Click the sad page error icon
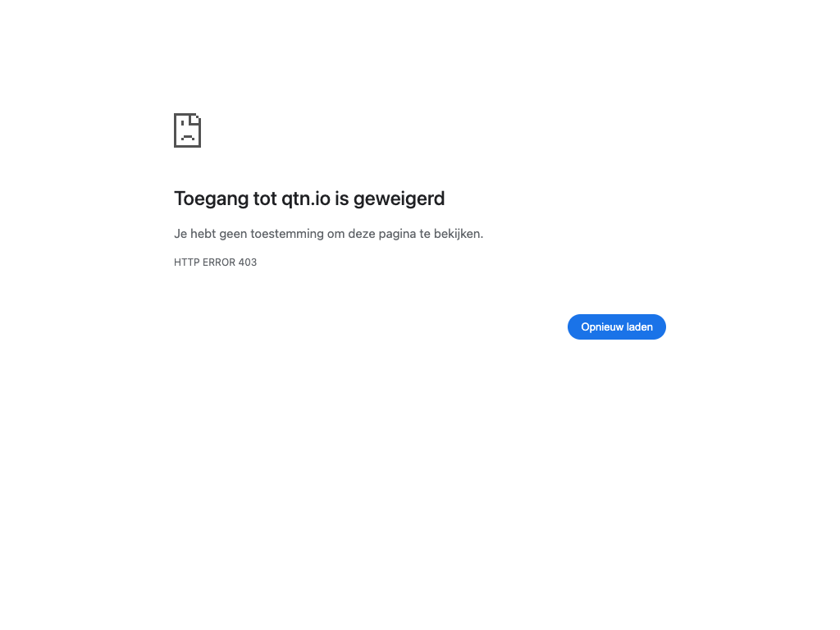This screenshot has width=840, height=630. [188, 130]
